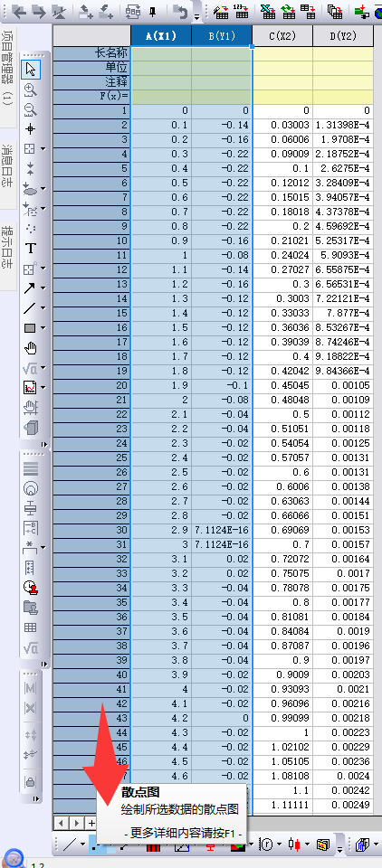Expand top toolbar overflow chevron
382x868 pixels.
tap(196, 16)
